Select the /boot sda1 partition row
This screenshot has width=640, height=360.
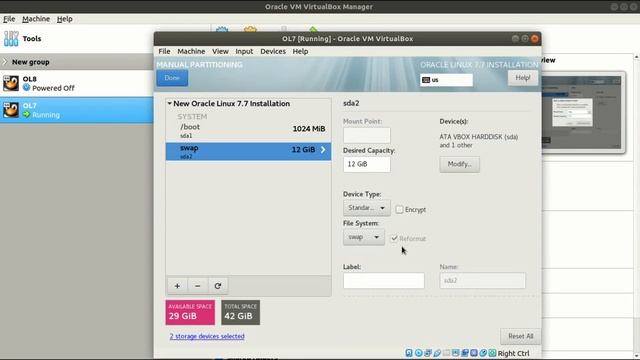248,131
